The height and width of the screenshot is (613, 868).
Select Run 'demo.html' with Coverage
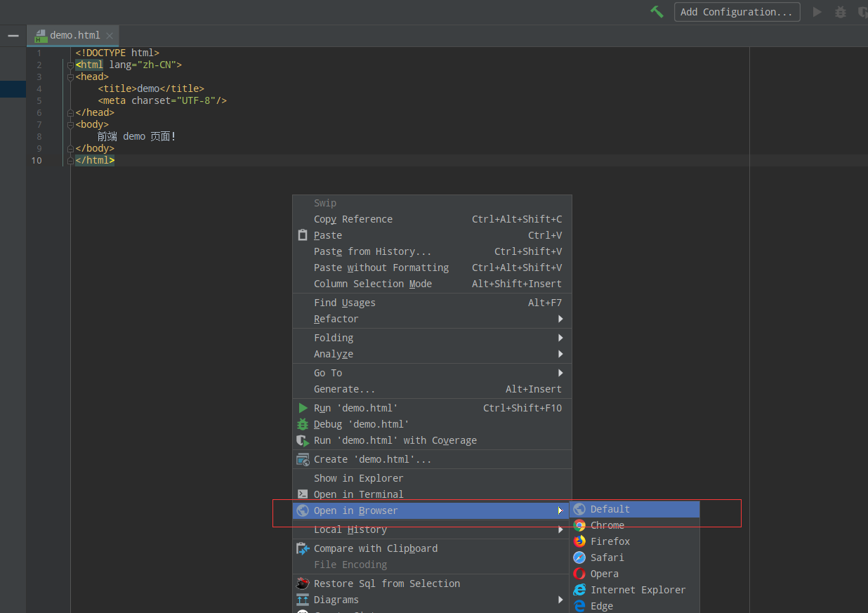pyautogui.click(x=432, y=440)
